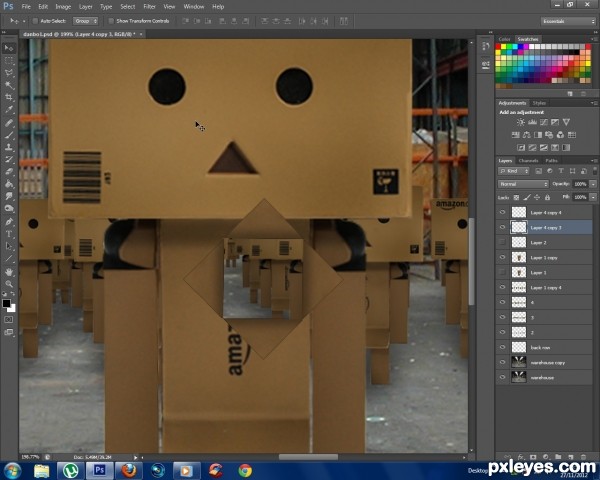Open the layer filter Kind dropdown

[x=514, y=171]
